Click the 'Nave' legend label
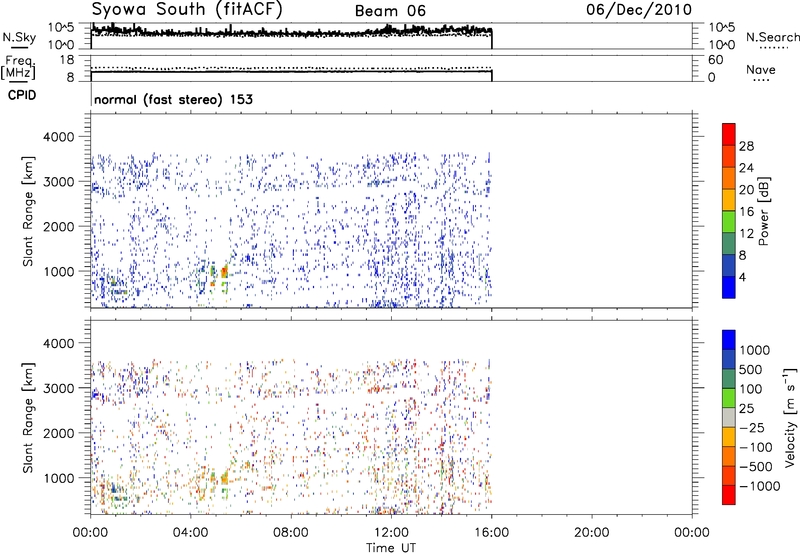The height and width of the screenshot is (554, 800). [x=761, y=70]
